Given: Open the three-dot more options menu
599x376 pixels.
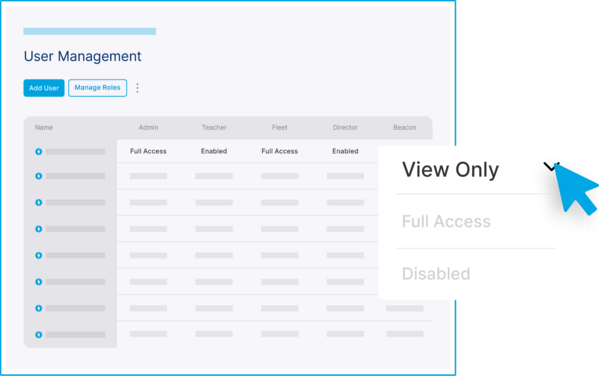Looking at the screenshot, I should 138,88.
